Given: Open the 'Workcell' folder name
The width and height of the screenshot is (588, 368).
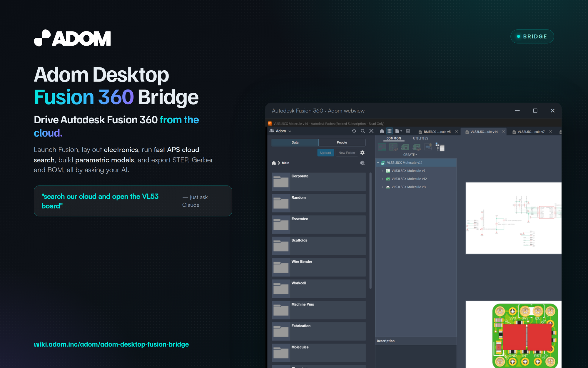Looking at the screenshot, I should point(299,283).
